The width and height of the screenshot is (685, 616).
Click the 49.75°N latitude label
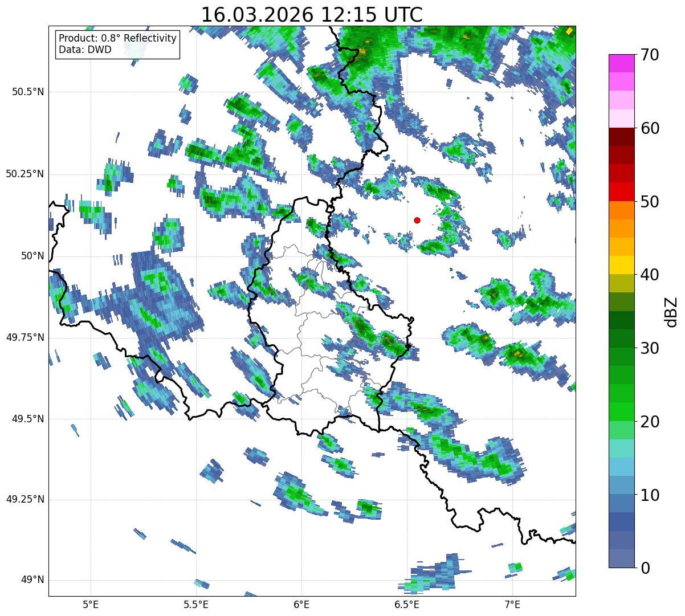pos(25,337)
